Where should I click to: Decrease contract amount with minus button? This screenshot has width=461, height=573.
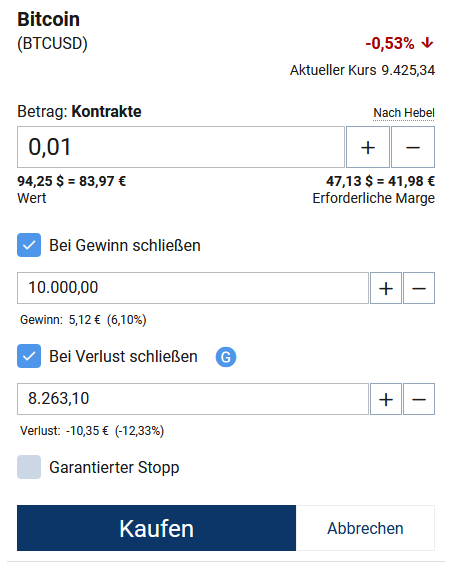tap(413, 147)
